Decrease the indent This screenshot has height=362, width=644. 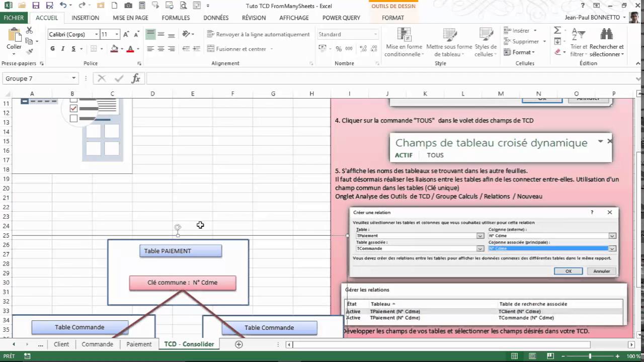187,49
